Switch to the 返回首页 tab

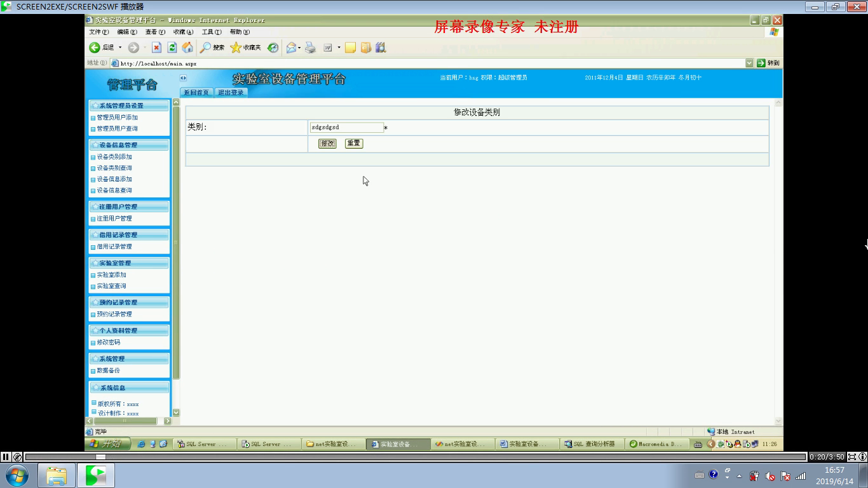coord(196,92)
